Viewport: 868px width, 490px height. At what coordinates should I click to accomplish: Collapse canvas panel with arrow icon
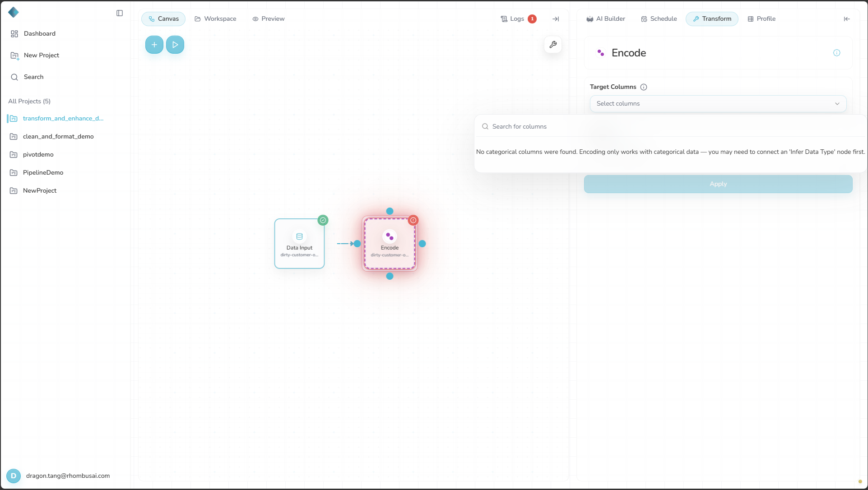coord(556,19)
